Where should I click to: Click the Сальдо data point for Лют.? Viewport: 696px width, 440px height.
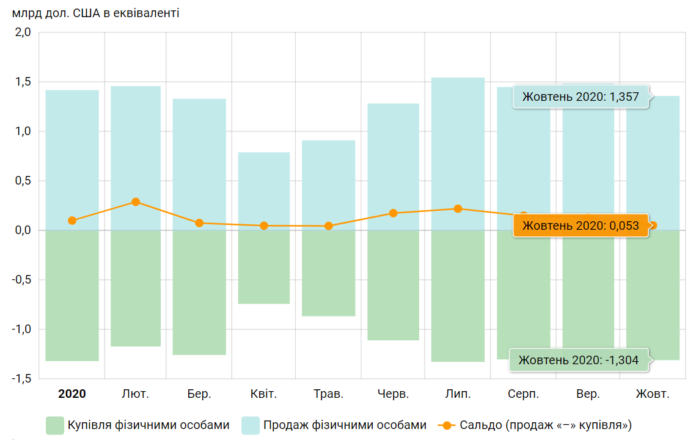[x=136, y=202]
